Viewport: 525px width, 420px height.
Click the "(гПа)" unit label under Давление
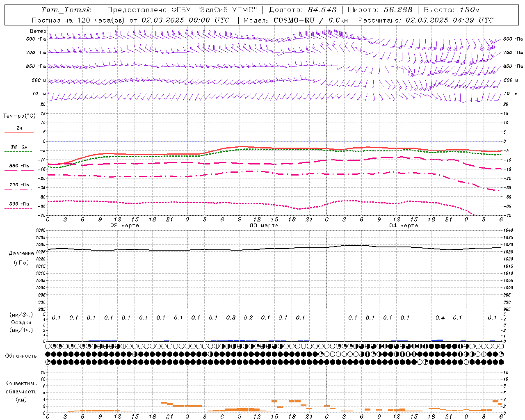point(21,263)
